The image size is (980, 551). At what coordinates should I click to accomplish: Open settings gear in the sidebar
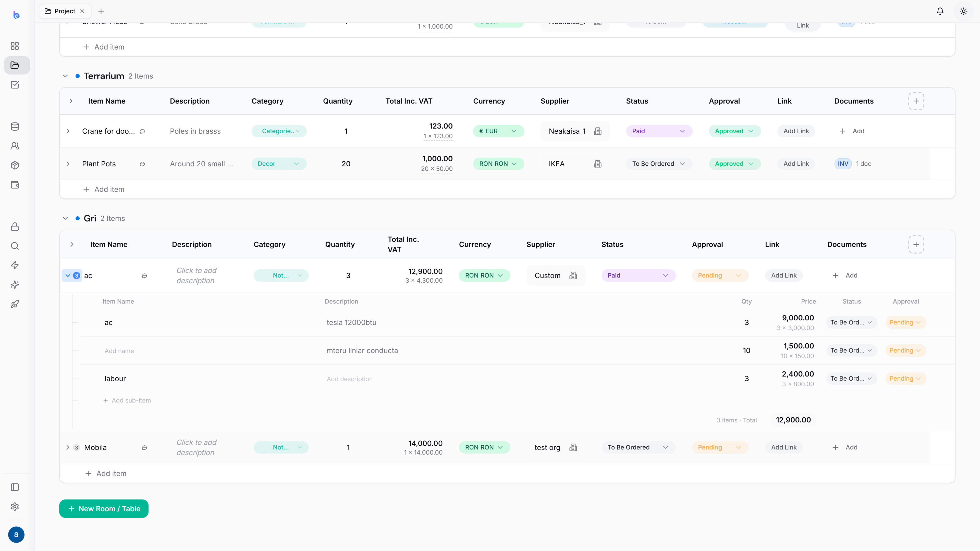pos(15,507)
